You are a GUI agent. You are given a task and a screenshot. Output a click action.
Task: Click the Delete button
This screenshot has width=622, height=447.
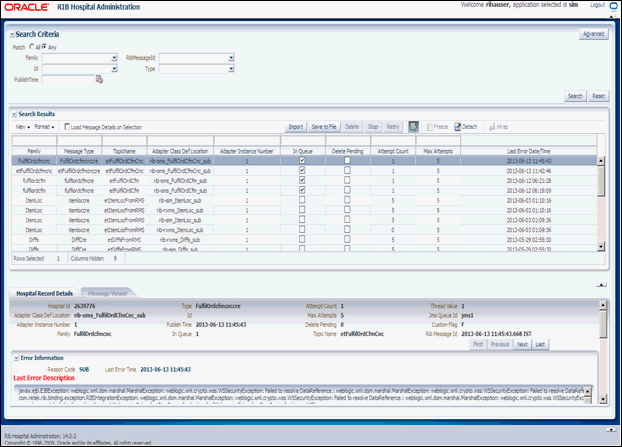pos(352,127)
